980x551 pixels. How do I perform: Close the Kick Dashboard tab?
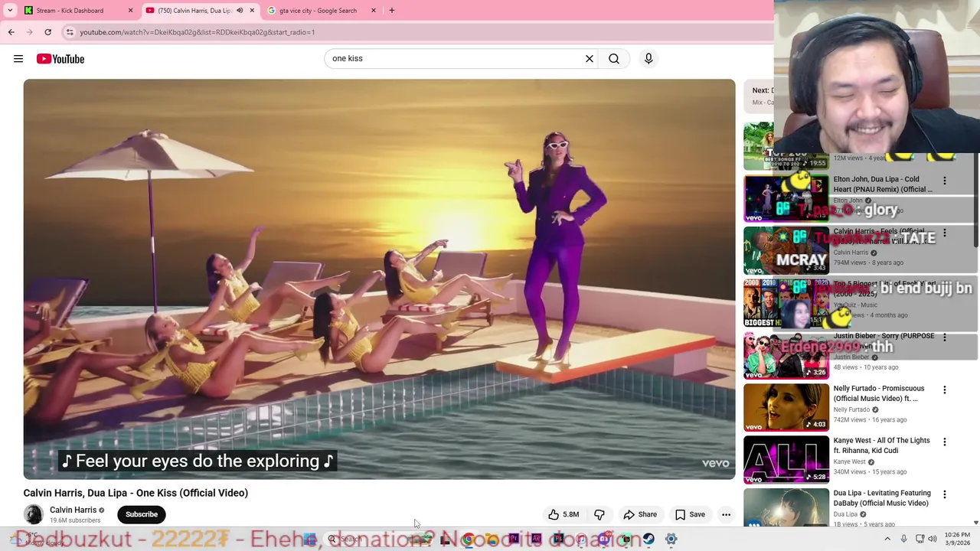pyautogui.click(x=130, y=11)
